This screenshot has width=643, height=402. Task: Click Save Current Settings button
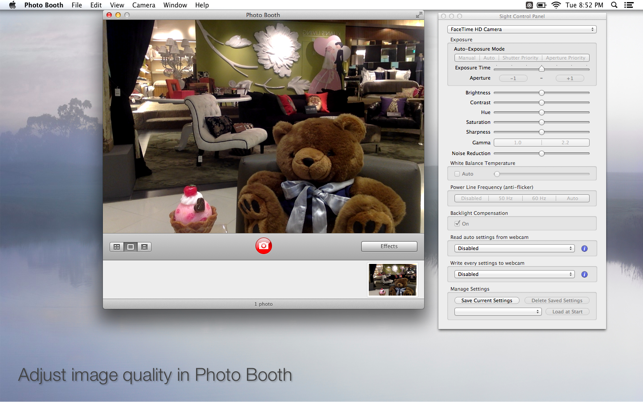[x=487, y=300]
